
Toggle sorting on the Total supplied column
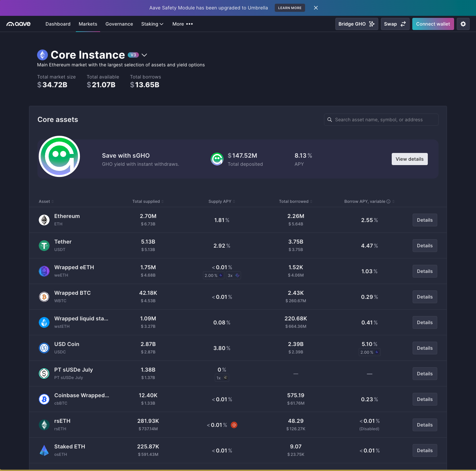tap(163, 201)
